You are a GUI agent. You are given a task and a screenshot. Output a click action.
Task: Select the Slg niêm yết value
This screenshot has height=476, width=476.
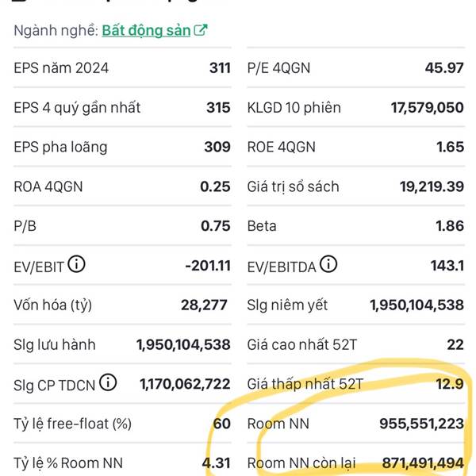click(x=416, y=305)
